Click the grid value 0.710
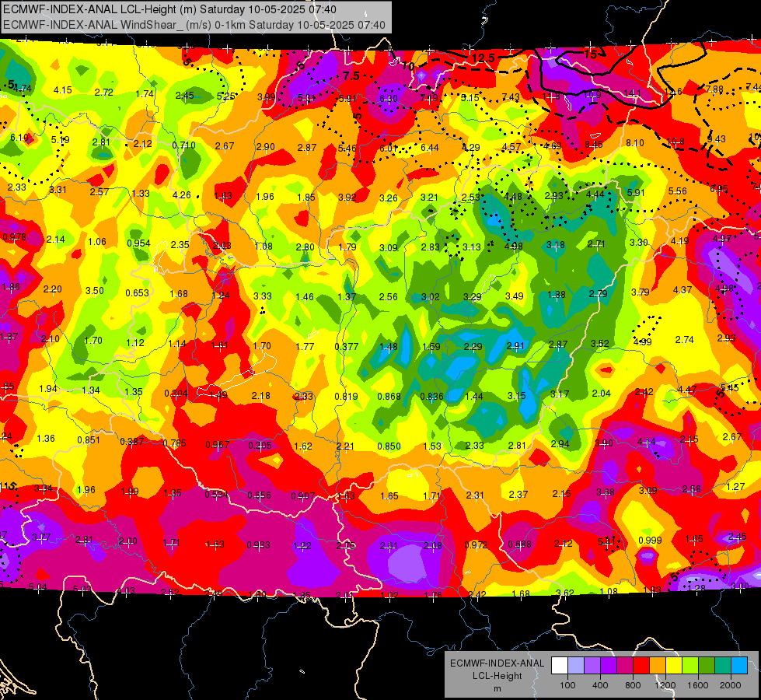This screenshot has height=700, width=761. [184, 145]
